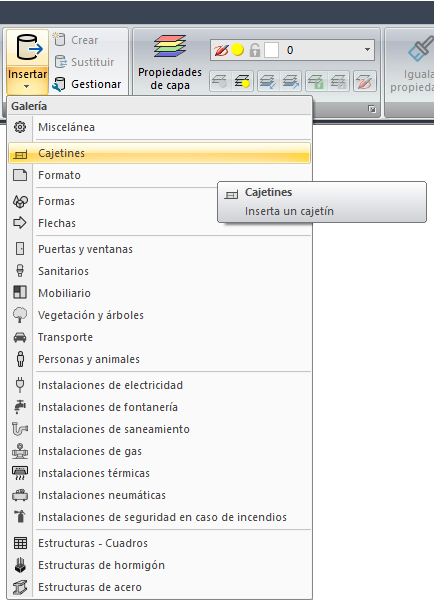This screenshot has width=434, height=606.
Task: Click the saneamiento pipe trap icon
Action: pos(20,429)
